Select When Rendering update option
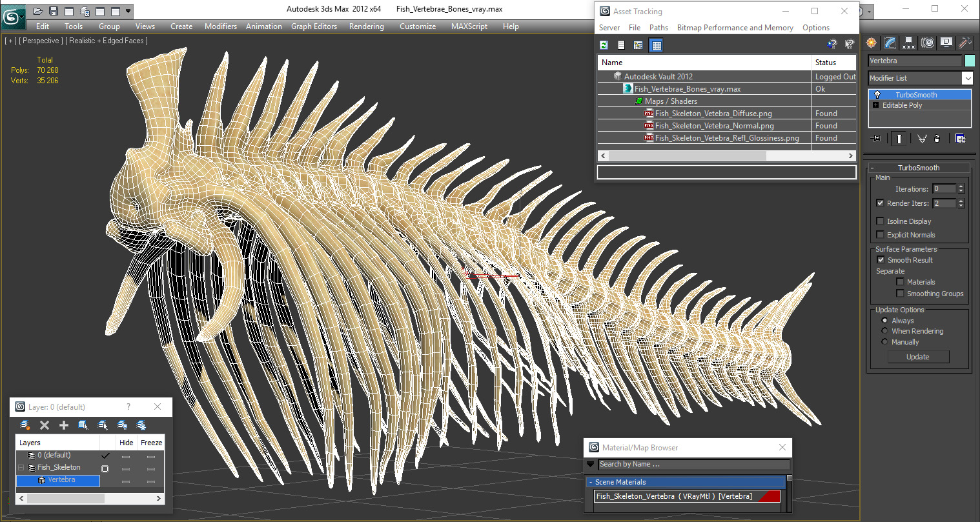 click(884, 330)
